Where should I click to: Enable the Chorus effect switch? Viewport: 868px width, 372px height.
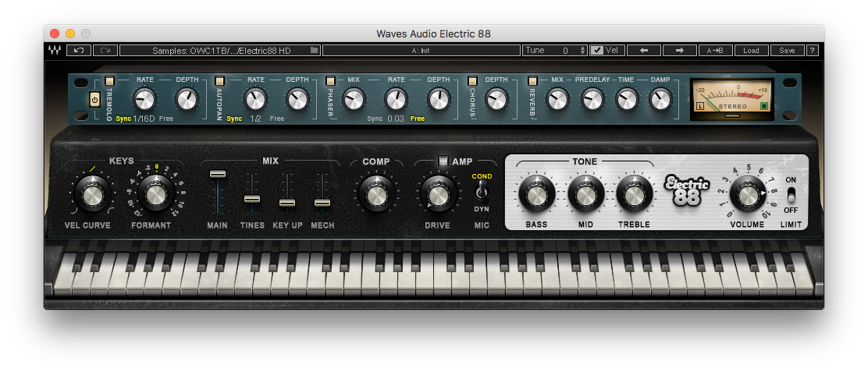point(473,80)
